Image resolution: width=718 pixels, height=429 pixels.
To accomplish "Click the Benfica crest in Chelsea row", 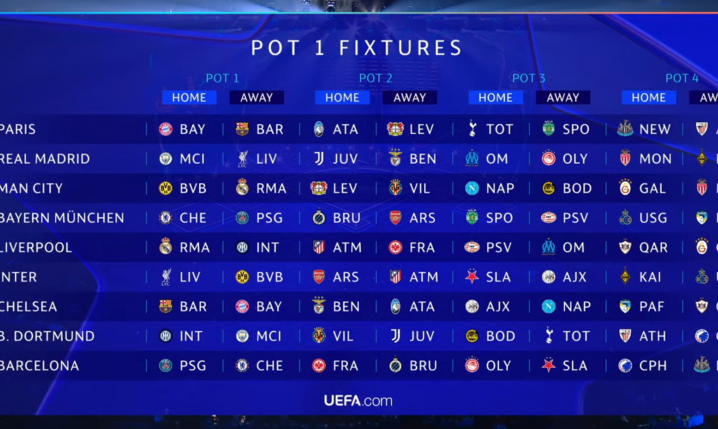I will (319, 306).
